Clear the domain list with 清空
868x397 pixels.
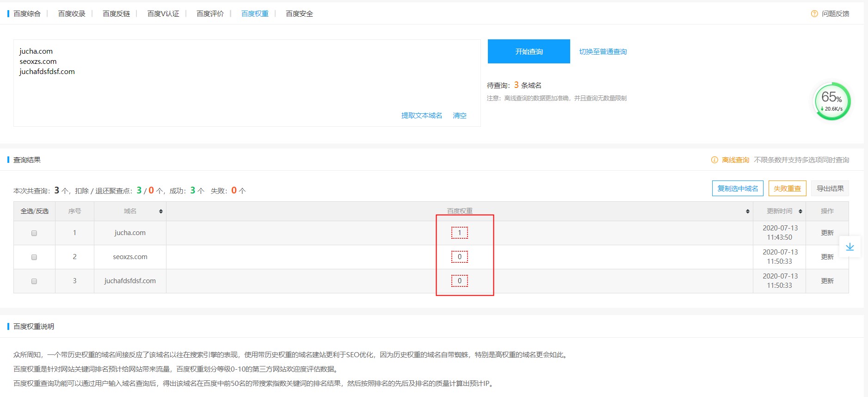click(459, 116)
